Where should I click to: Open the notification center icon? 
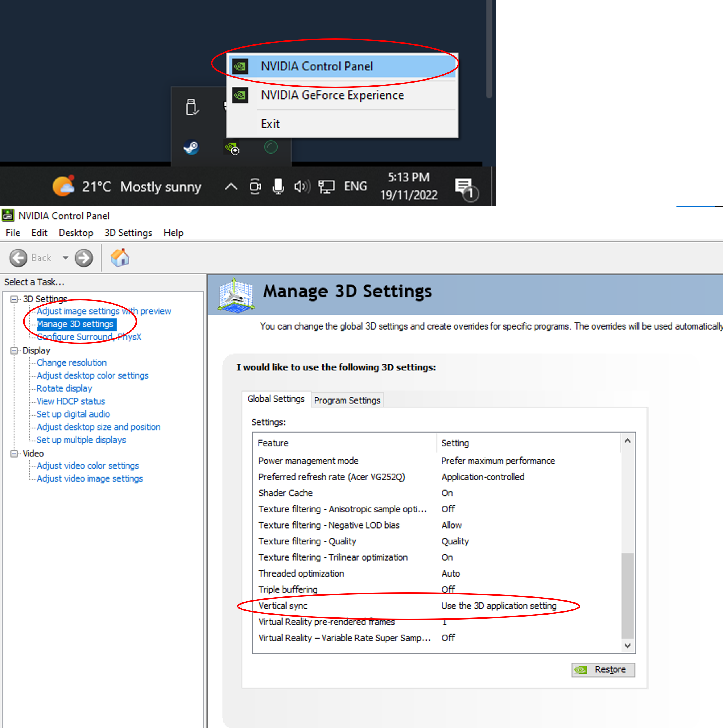466,189
